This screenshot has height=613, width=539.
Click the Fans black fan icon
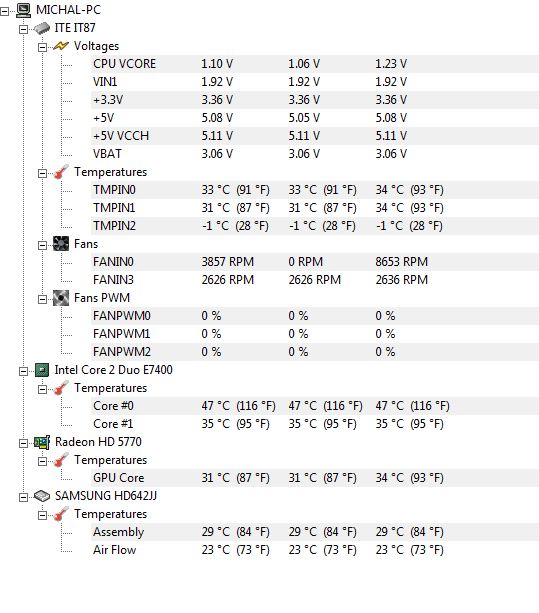point(61,244)
